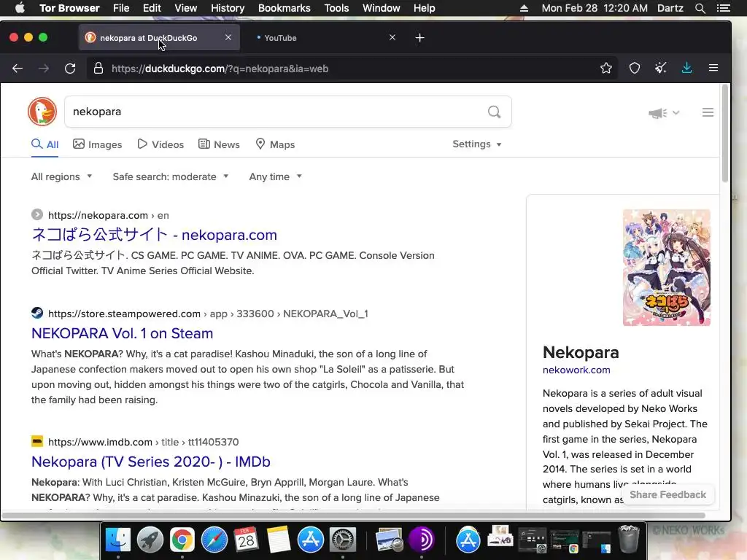Click the menu bar date and time
This screenshot has width=747, height=560.
pos(594,8)
